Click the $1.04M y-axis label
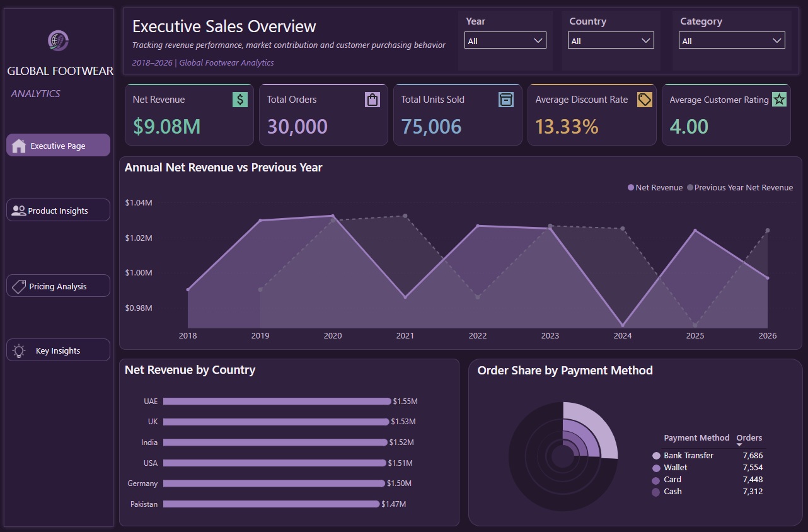Image resolution: width=808 pixels, height=532 pixels. click(x=139, y=203)
